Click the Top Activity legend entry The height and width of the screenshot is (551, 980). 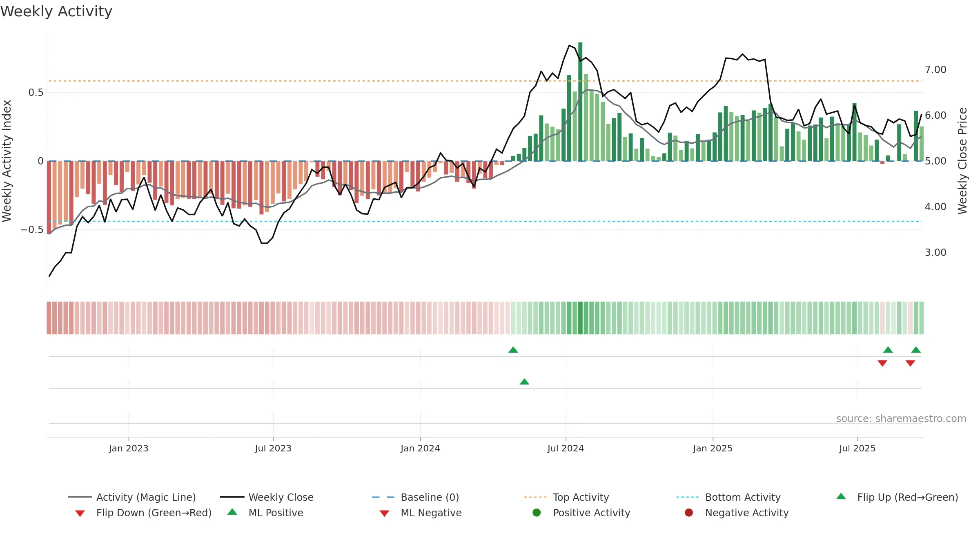(567, 497)
